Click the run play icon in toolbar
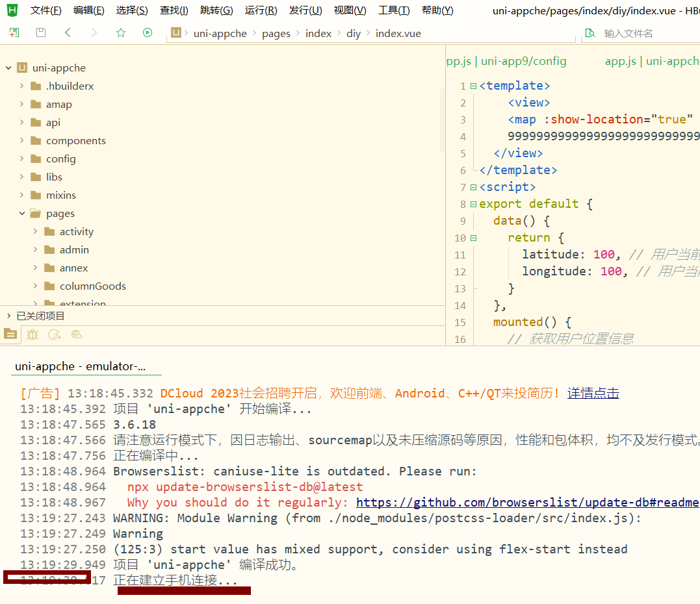Image resolution: width=700 pixels, height=604 pixels. pos(148,32)
